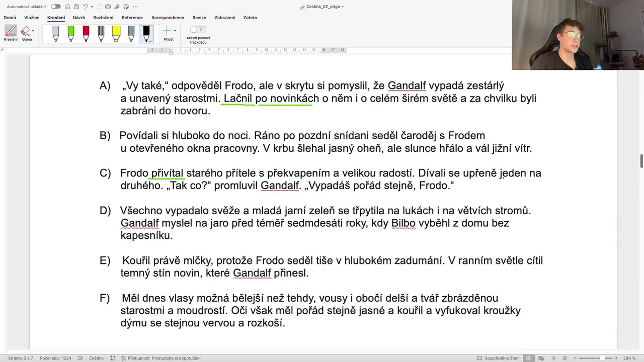Click the Redo icon
This screenshot has height=362, width=644.
coord(99,7)
